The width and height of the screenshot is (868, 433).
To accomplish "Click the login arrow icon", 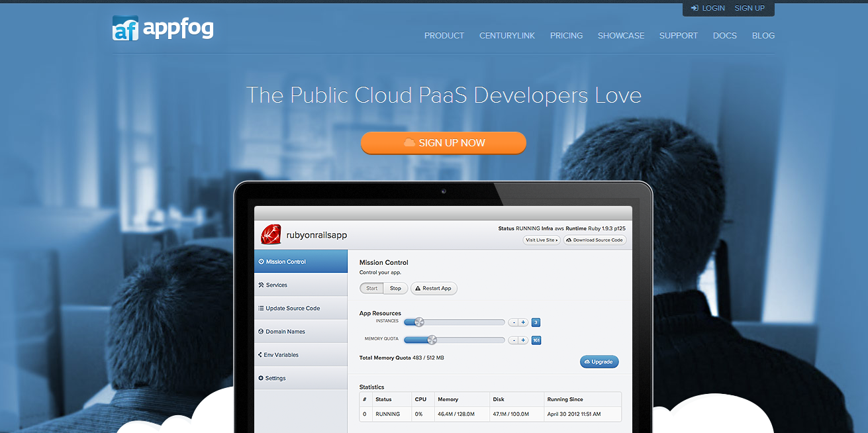I will [695, 8].
